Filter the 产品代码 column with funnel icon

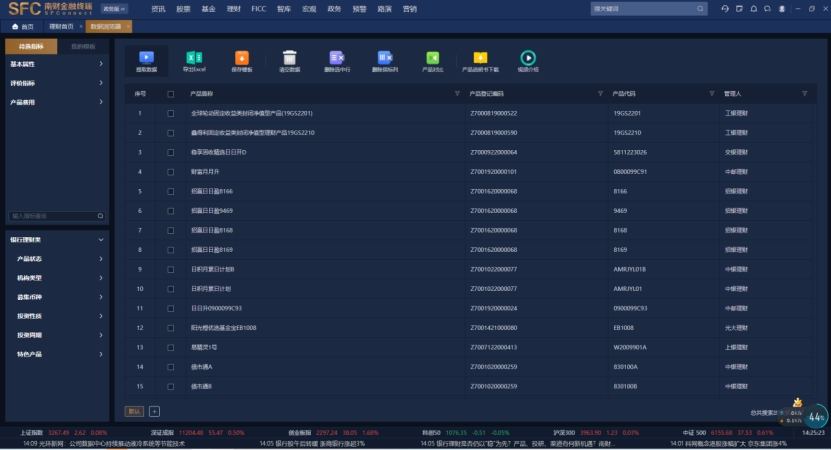tap(711, 94)
